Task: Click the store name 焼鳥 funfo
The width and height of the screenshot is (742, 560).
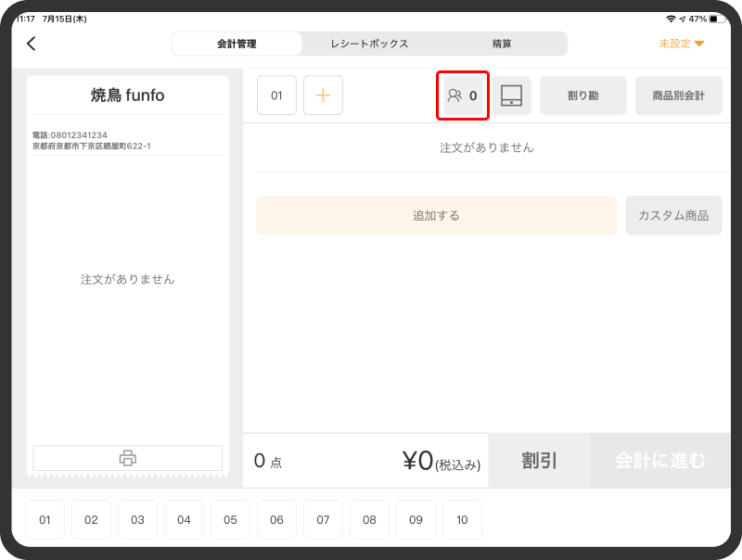Action: [x=127, y=95]
